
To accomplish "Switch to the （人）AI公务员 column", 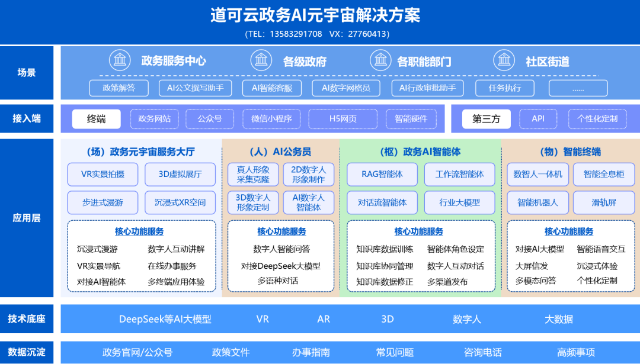I will coord(280,151).
